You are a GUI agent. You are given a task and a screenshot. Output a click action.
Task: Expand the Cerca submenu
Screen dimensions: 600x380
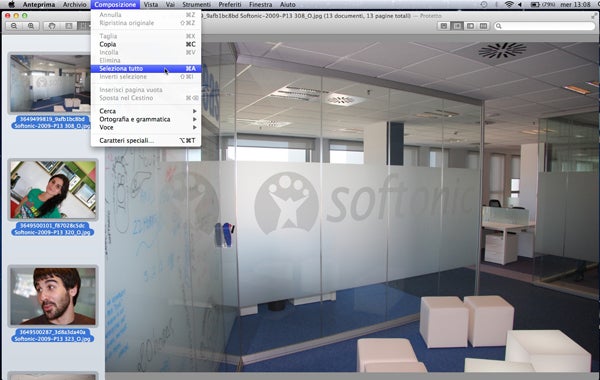146,111
